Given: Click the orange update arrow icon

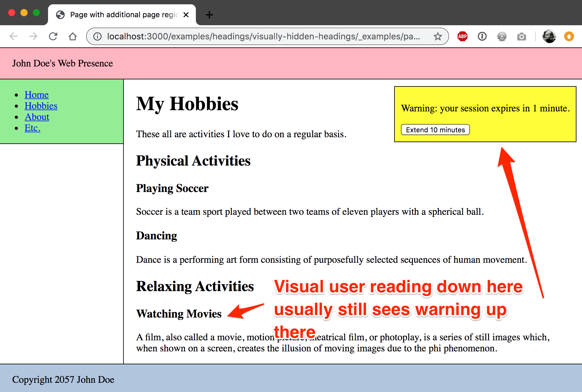Looking at the screenshot, I should click(569, 37).
